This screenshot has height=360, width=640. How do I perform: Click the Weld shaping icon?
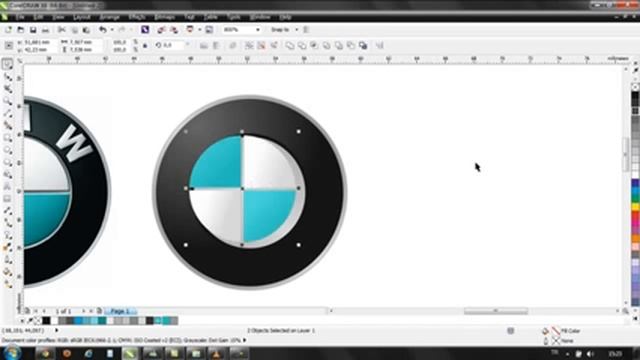coord(290,45)
